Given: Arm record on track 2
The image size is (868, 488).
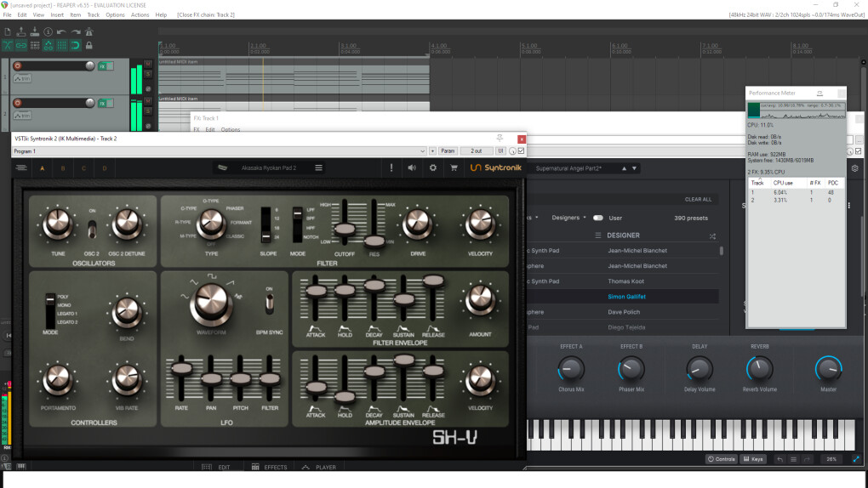Looking at the screenshot, I should click(x=18, y=103).
